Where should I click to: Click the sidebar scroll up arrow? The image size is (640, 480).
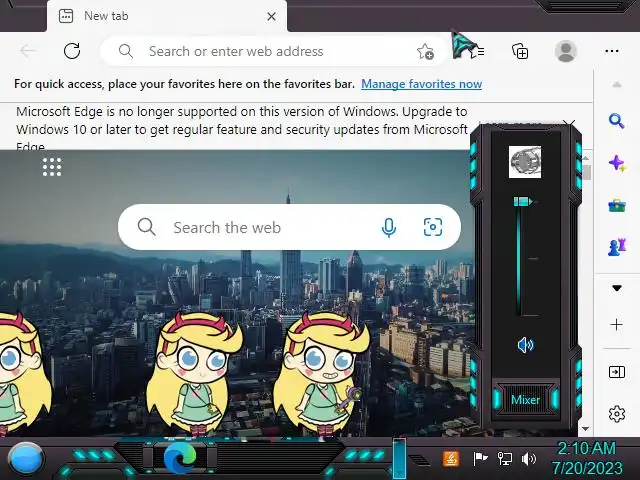click(x=617, y=85)
